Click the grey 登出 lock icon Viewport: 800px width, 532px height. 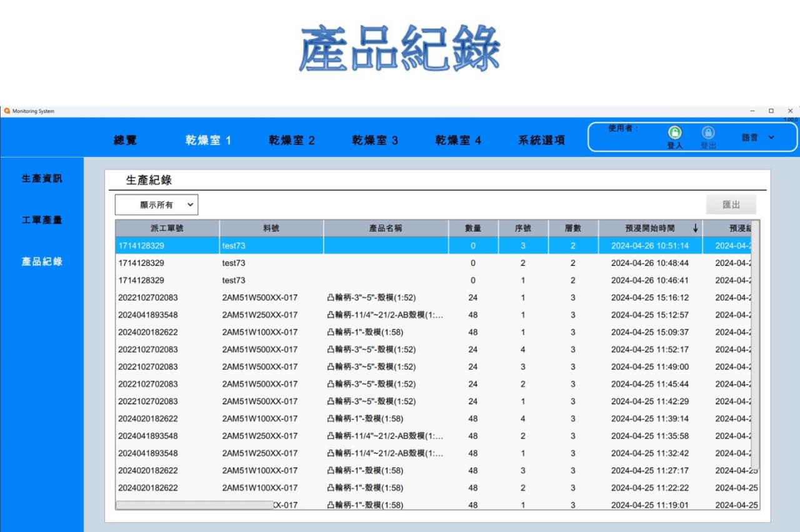point(708,132)
